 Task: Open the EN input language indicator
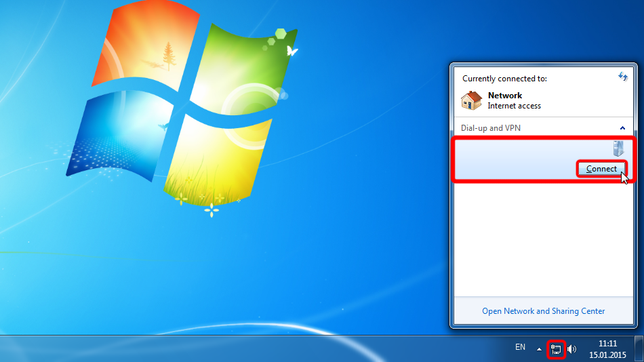520,347
